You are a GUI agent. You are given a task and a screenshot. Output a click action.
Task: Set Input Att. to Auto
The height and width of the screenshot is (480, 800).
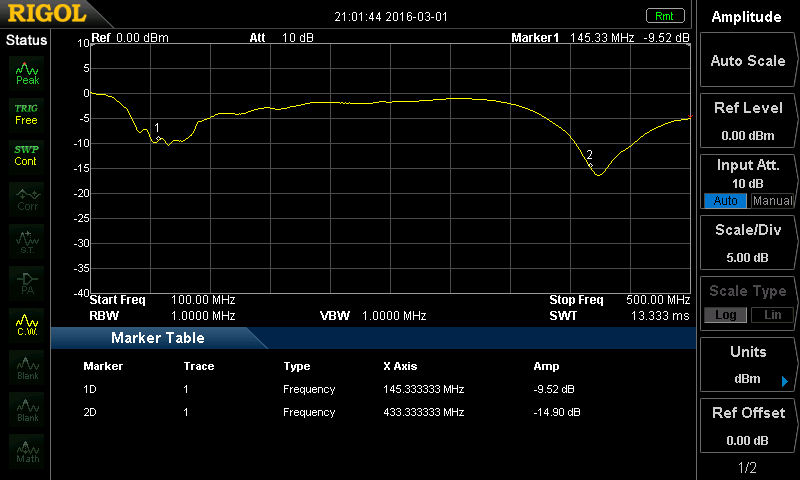(725, 201)
